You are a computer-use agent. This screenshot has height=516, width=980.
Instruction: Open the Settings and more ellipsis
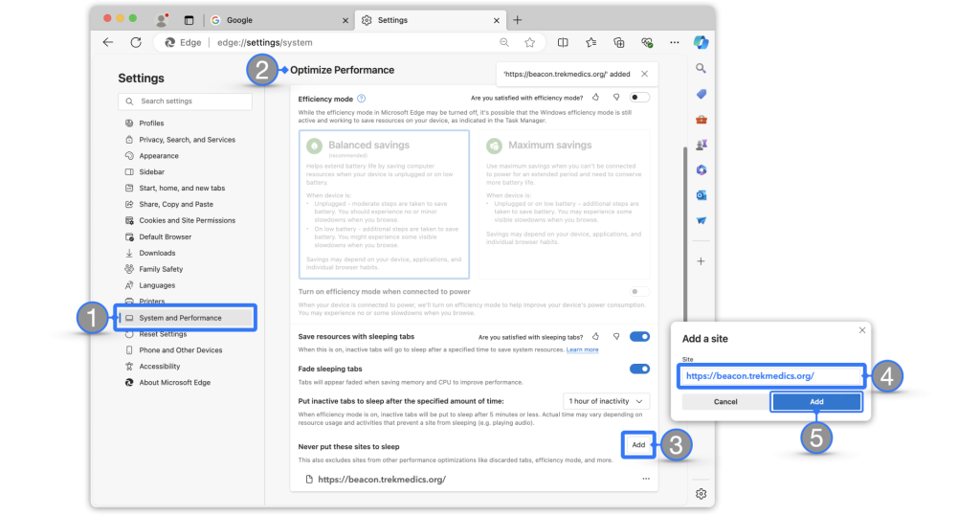click(675, 42)
